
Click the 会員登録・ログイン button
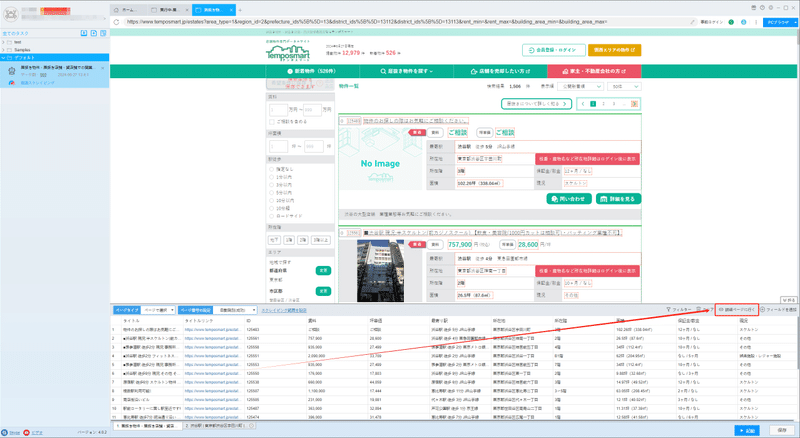point(553,50)
